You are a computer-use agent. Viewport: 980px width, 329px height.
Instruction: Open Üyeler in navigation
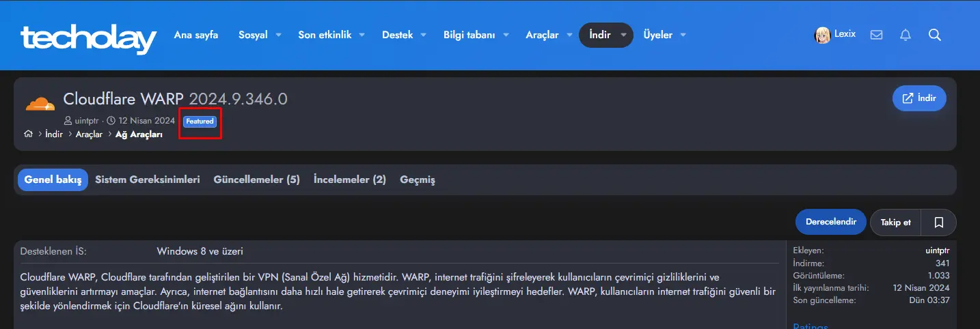tap(657, 35)
